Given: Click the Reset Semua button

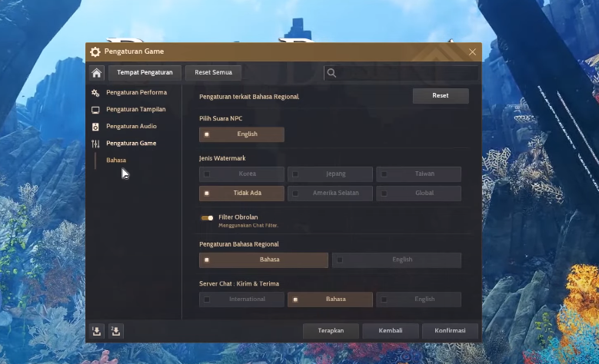Looking at the screenshot, I should point(213,73).
